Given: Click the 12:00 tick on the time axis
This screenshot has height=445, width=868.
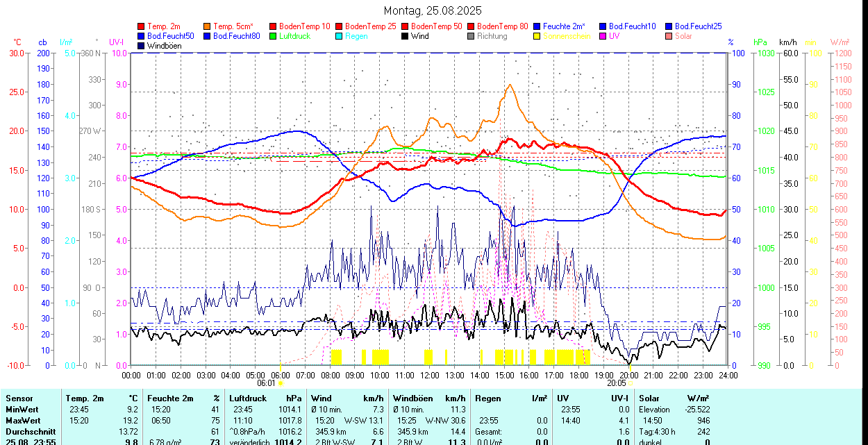Looking at the screenshot, I should point(430,375).
